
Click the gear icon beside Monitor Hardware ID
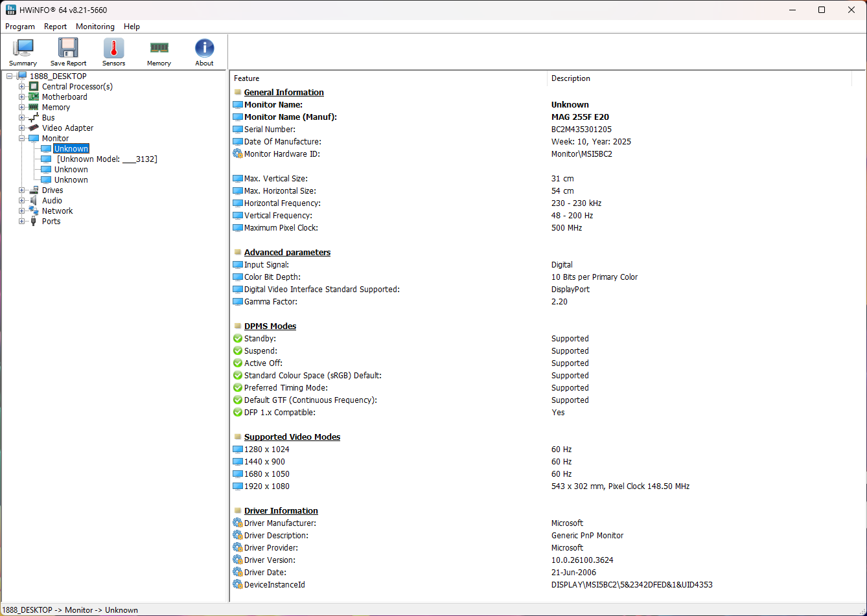pyautogui.click(x=238, y=154)
